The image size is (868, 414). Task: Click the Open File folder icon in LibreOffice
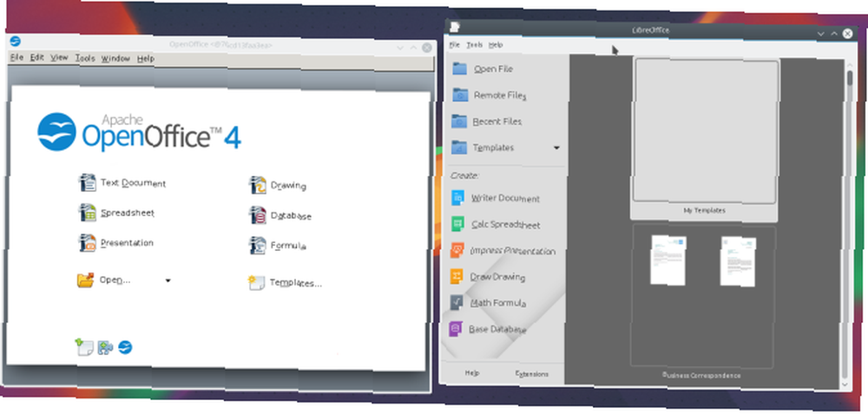[x=460, y=69]
